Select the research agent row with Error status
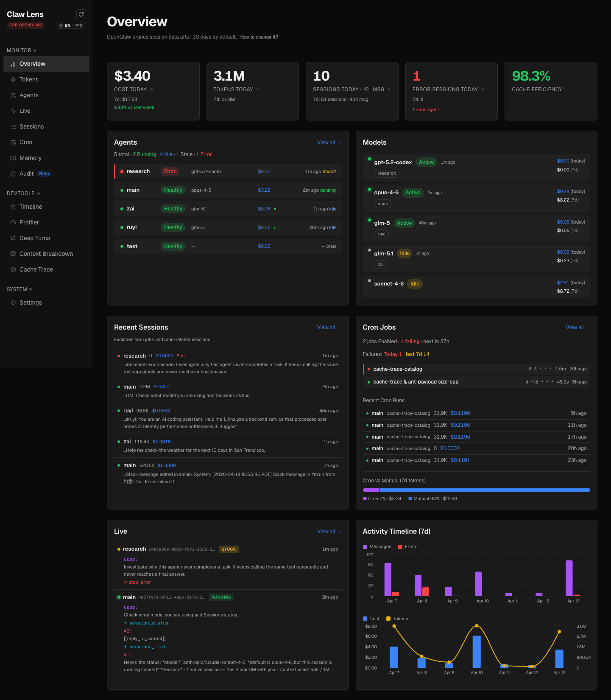 coord(228,171)
